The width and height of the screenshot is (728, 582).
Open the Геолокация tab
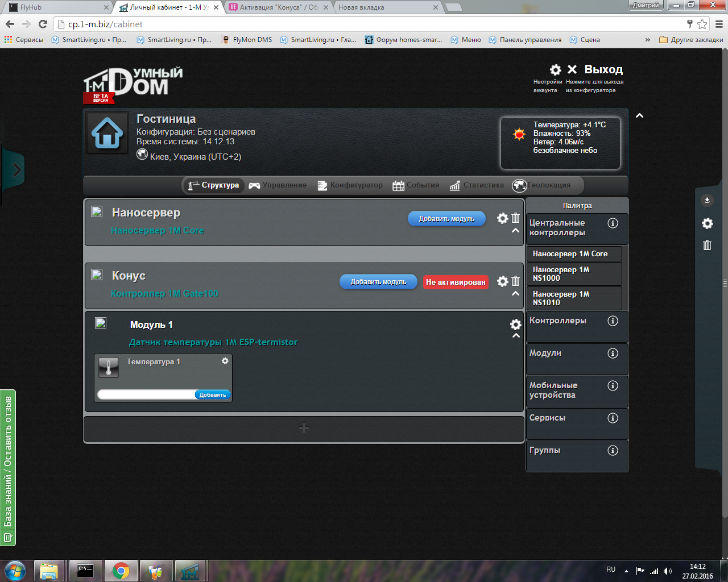[541, 185]
